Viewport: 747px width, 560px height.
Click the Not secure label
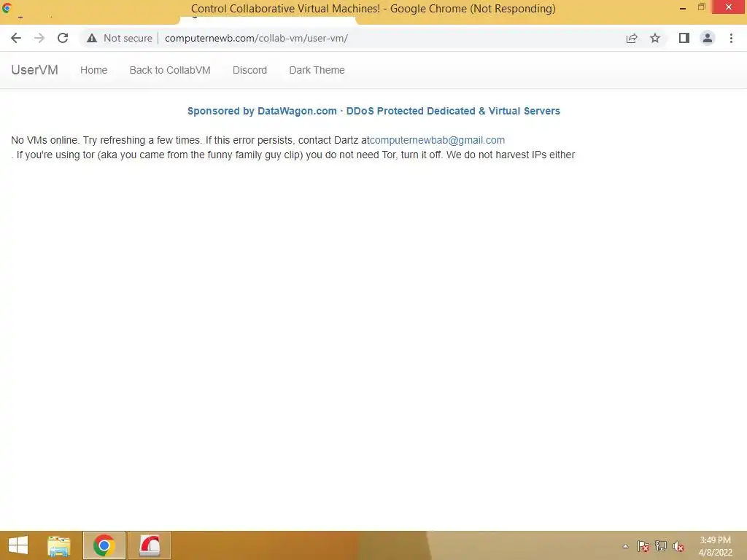pos(128,38)
